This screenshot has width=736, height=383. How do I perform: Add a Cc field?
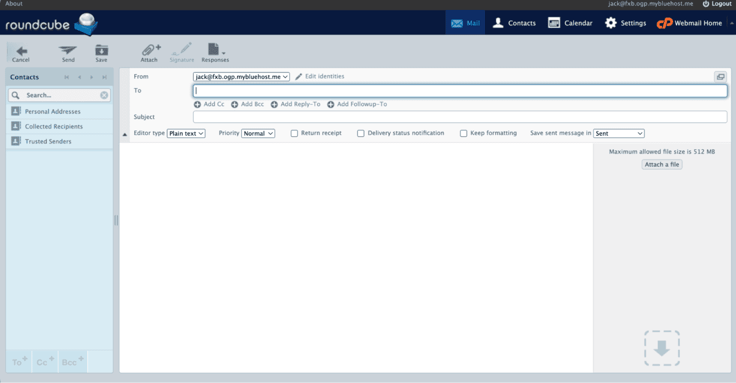coord(209,104)
